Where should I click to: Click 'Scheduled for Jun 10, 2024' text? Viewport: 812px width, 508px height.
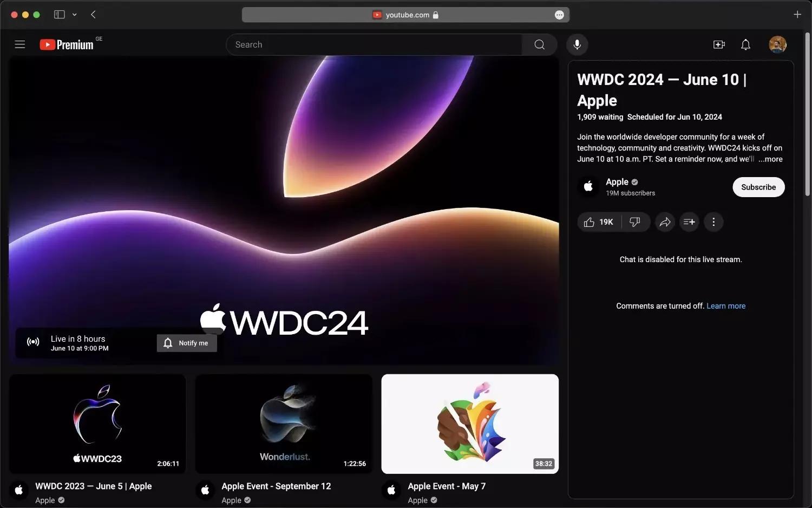(x=675, y=117)
